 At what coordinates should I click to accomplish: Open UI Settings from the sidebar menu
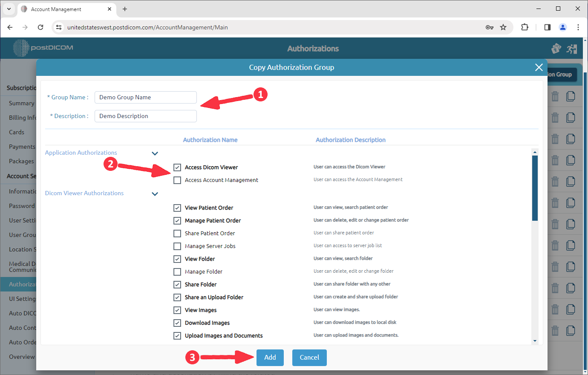(21, 298)
